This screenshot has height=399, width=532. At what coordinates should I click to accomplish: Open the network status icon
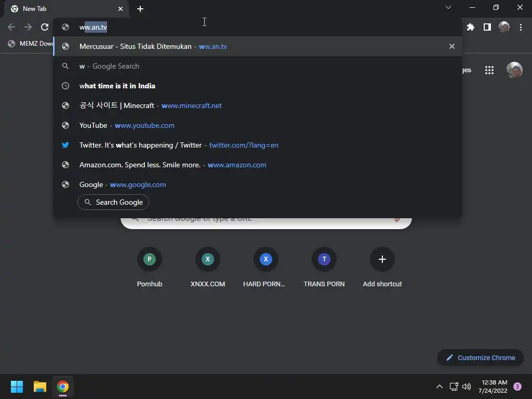[454, 387]
